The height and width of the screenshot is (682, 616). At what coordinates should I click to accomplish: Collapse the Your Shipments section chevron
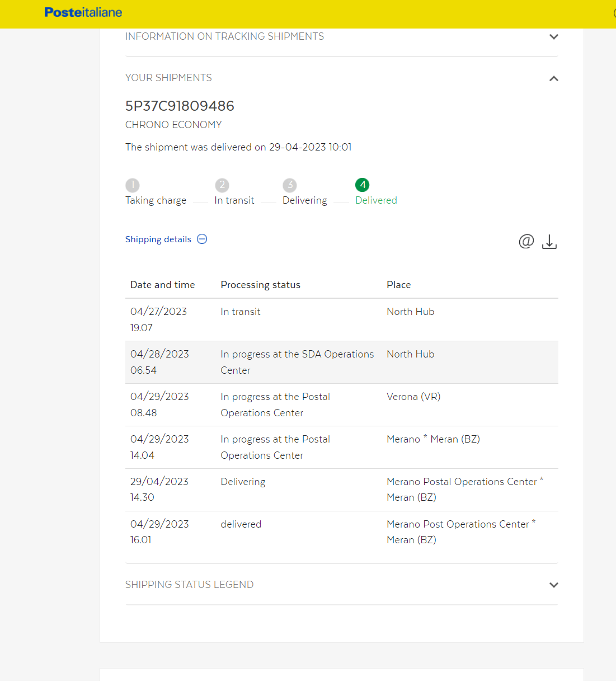click(x=553, y=78)
